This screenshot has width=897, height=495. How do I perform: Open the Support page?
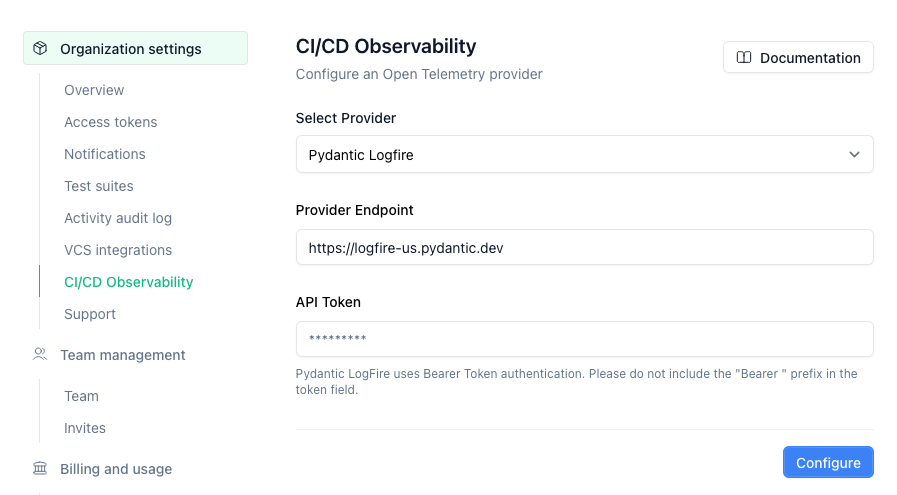click(90, 314)
